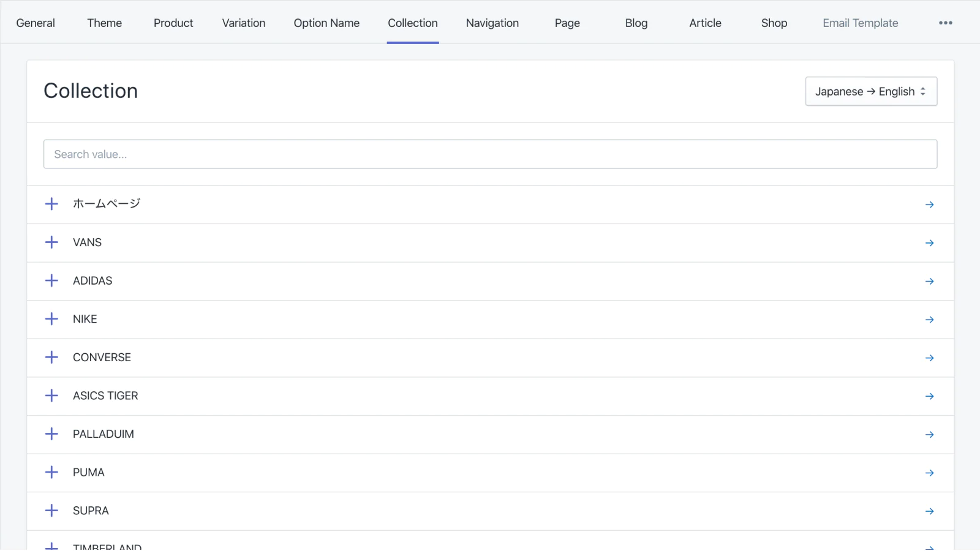Viewport: 980px width, 551px height.
Task: Follow the arrow icon beside CONVERSE
Action: [x=929, y=358]
